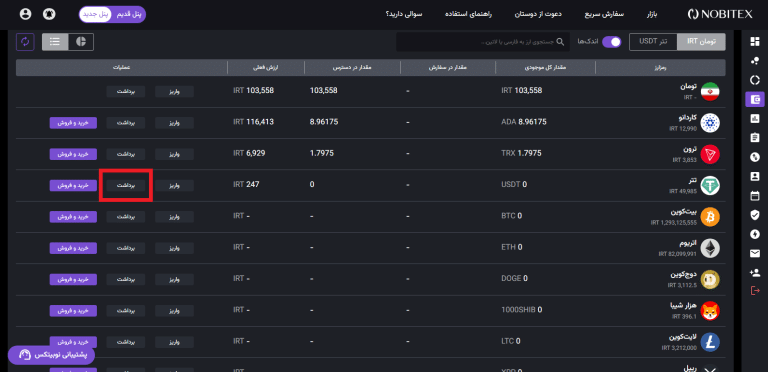Click خرید و فروش in the Tether row
This screenshot has width=768, height=372.
(73, 186)
